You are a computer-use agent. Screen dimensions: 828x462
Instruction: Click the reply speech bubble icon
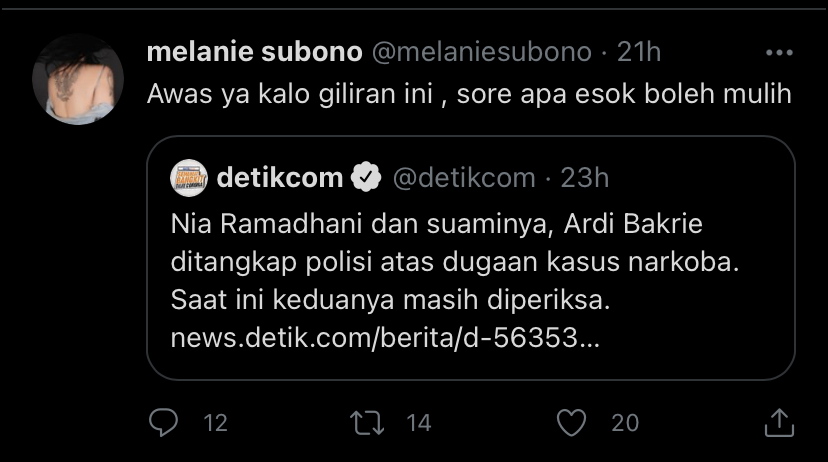(163, 423)
